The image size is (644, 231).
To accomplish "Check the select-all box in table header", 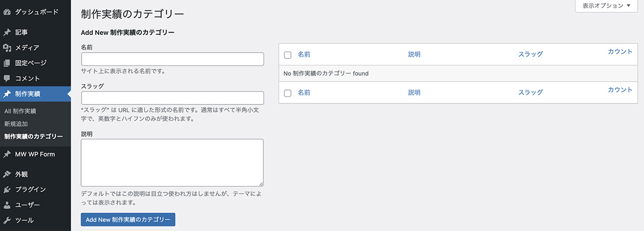I will tap(288, 55).
